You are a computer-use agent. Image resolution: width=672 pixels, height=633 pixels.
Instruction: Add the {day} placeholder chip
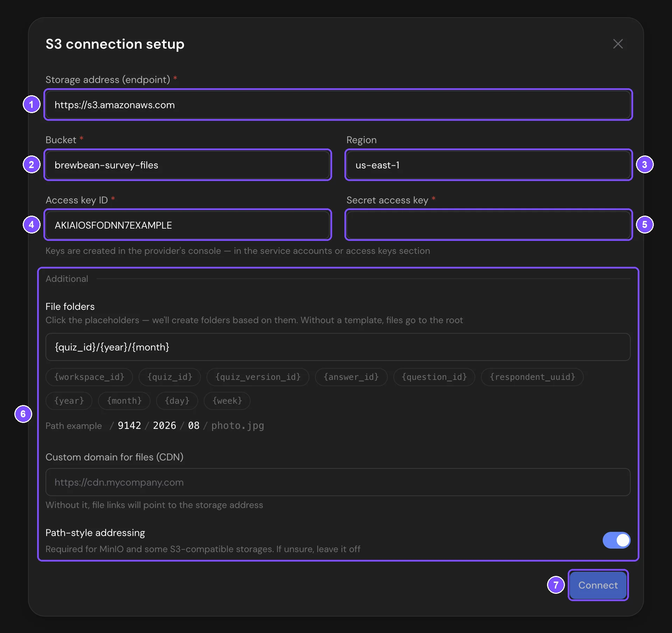(177, 401)
